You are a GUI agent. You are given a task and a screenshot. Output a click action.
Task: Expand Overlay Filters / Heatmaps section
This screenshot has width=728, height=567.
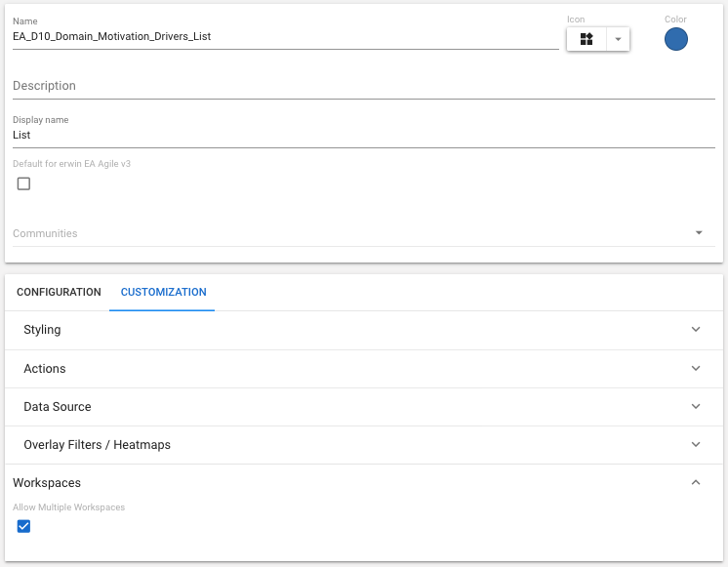click(98, 445)
